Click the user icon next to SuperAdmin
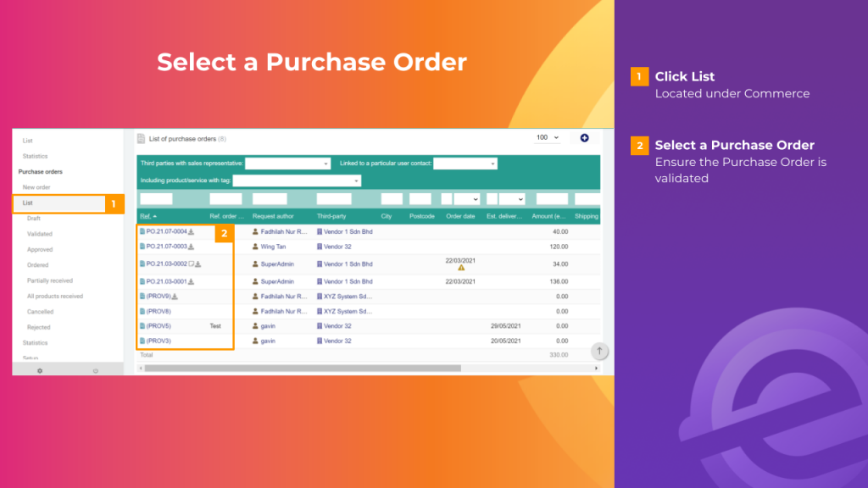Screen dimensions: 868x488 [254, 263]
